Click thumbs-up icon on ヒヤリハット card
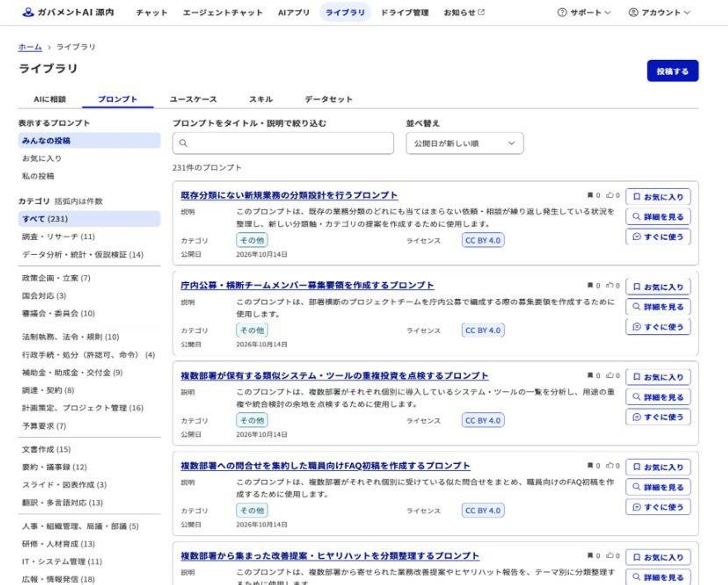The width and height of the screenshot is (728, 585). pyautogui.click(x=610, y=555)
